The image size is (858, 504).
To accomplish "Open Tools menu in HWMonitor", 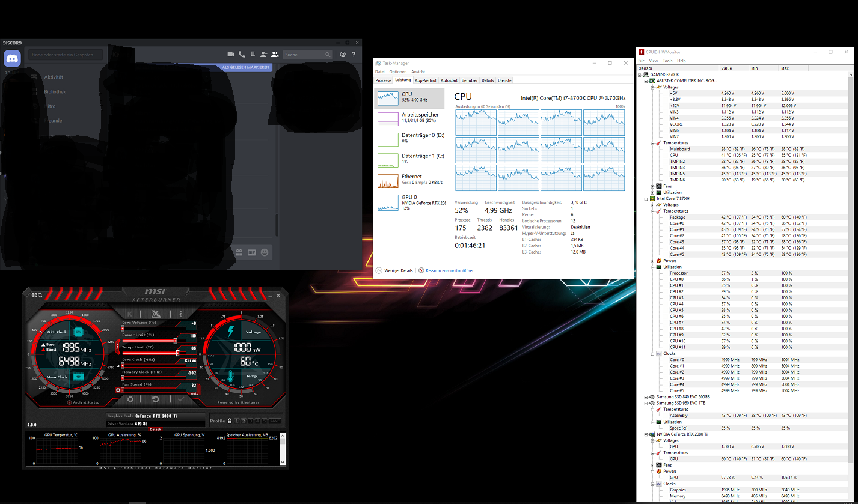I will point(667,61).
